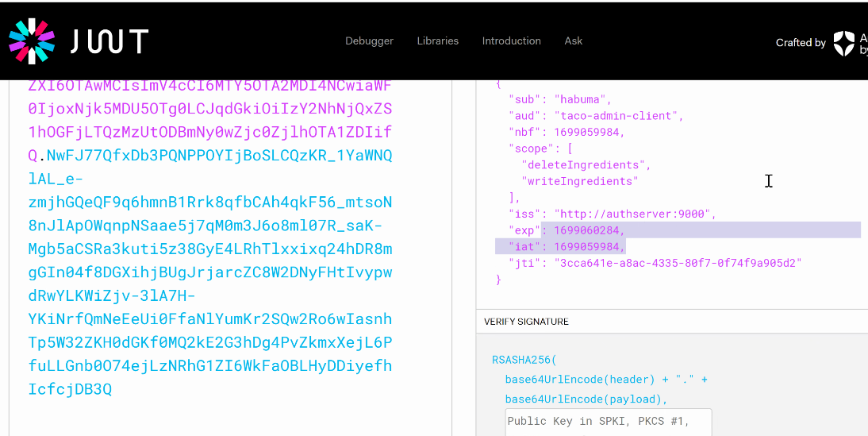Click the Crafted by label
Viewport: 868px width, 436px height.
coord(801,43)
